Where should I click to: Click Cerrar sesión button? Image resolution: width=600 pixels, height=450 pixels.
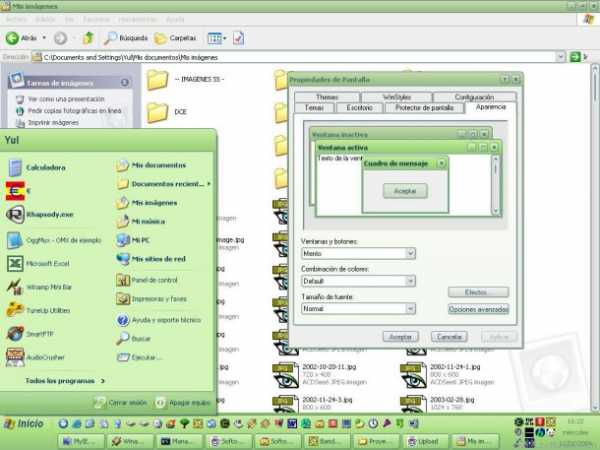coord(121,403)
